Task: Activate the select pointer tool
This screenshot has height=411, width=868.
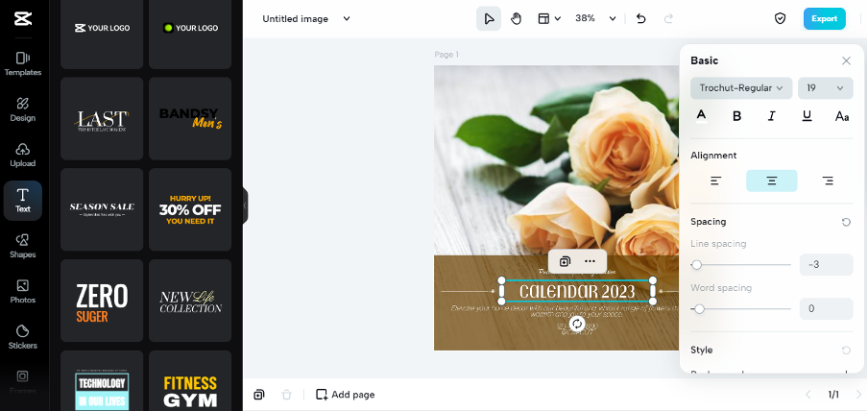Action: tap(489, 19)
